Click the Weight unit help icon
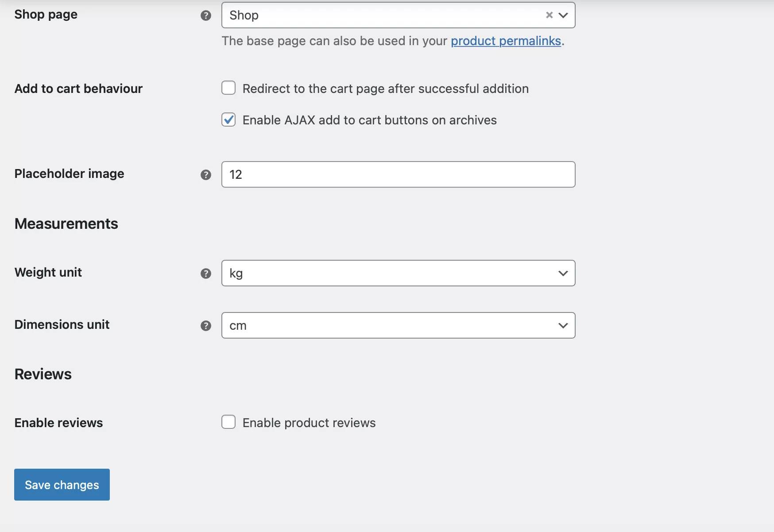Screen dimensions: 774x532 (206, 274)
